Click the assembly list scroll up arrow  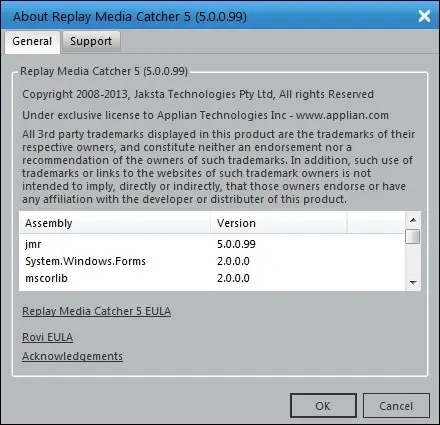413,220
